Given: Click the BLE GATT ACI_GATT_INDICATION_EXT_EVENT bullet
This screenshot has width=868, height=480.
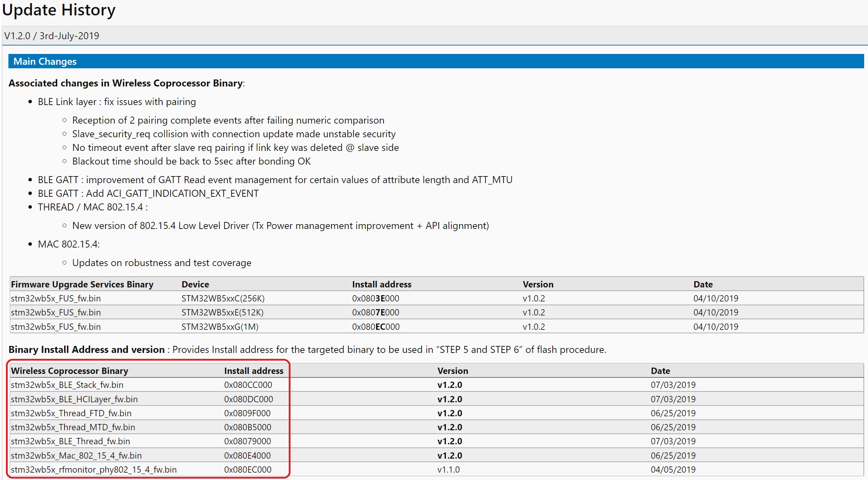Looking at the screenshot, I should point(148,193).
